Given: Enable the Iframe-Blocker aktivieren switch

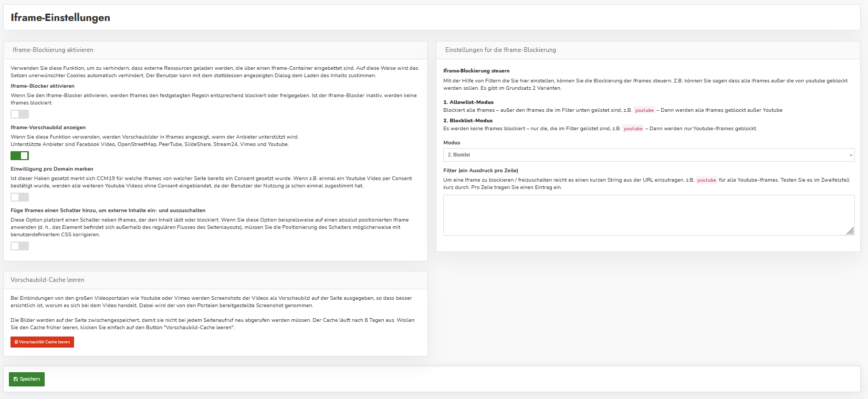Looking at the screenshot, I should click(x=19, y=114).
